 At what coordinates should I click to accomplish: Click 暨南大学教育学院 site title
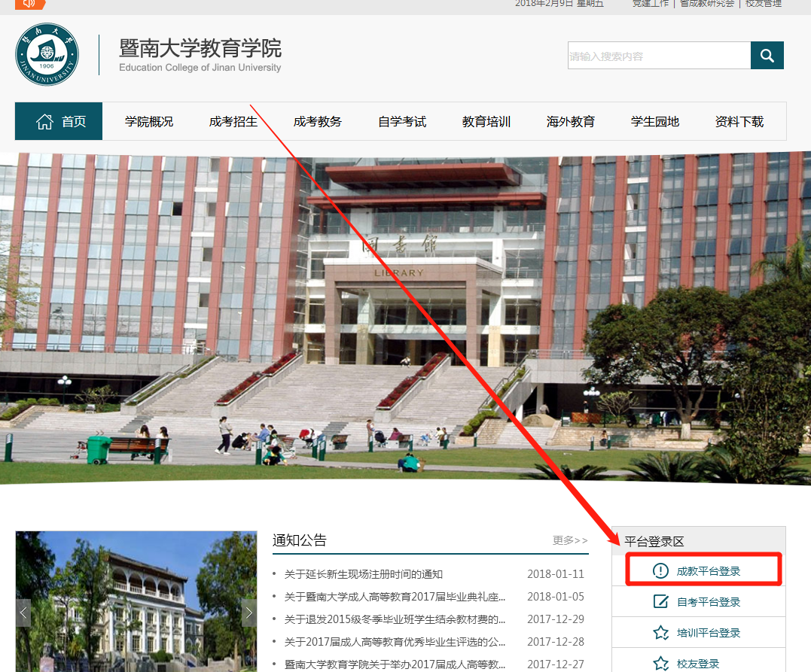point(200,48)
